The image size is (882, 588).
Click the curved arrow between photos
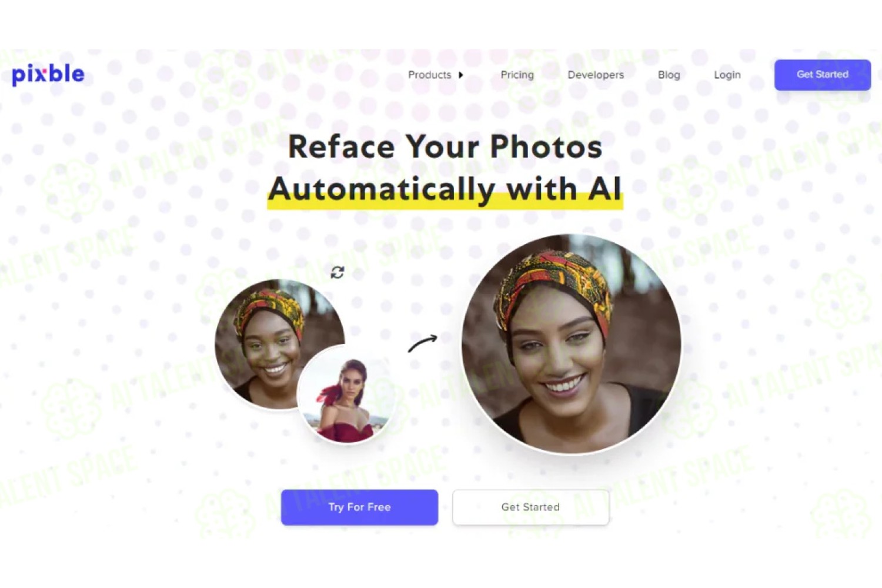[x=423, y=343]
